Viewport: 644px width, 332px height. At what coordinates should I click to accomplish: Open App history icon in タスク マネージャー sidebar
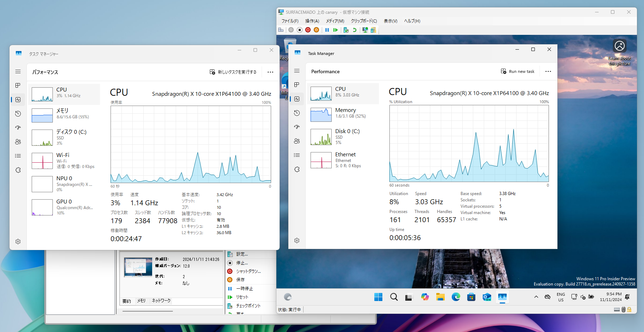pyautogui.click(x=18, y=114)
